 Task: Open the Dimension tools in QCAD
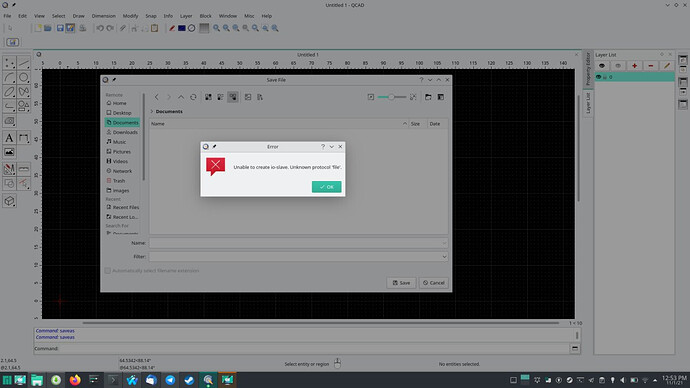pos(24,138)
